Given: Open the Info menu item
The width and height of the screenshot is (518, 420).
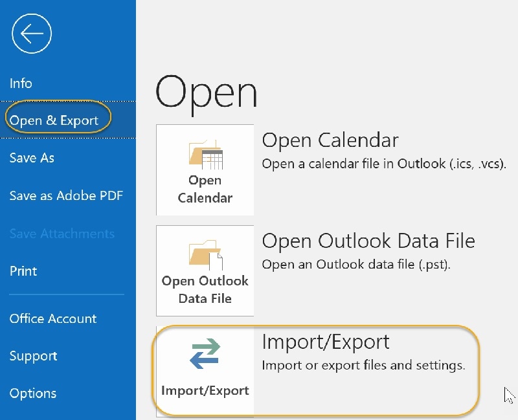Looking at the screenshot, I should click(x=21, y=83).
